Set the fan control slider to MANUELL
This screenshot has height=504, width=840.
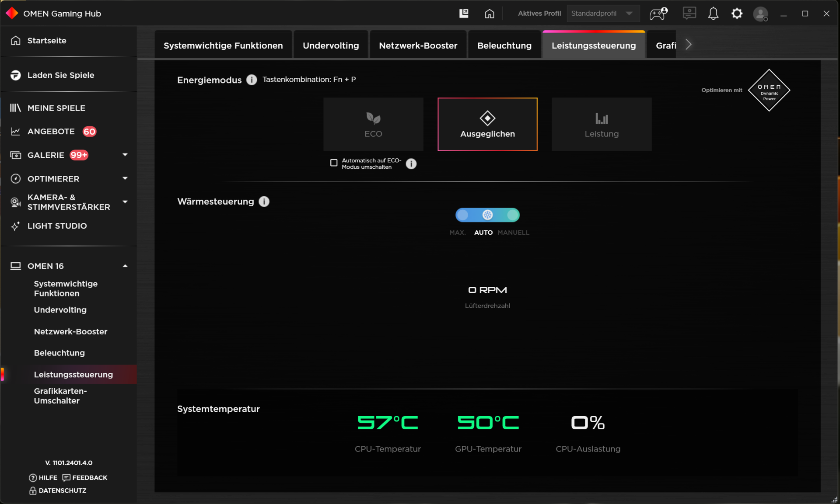[513, 215]
